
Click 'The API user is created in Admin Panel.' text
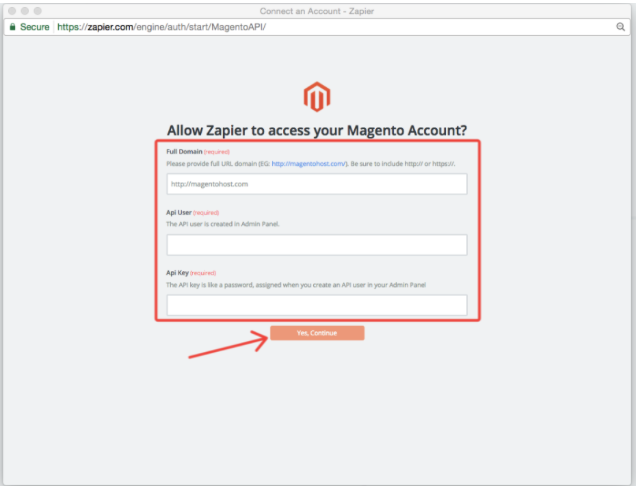[x=223, y=224]
